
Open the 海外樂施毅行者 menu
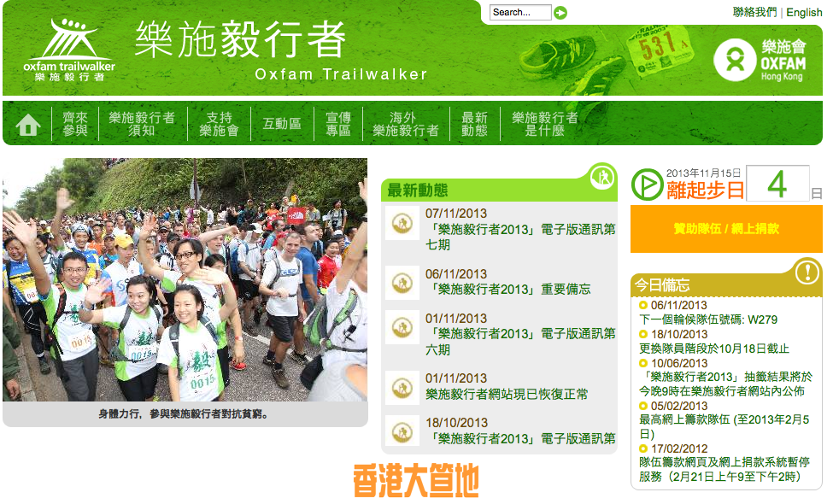point(406,124)
